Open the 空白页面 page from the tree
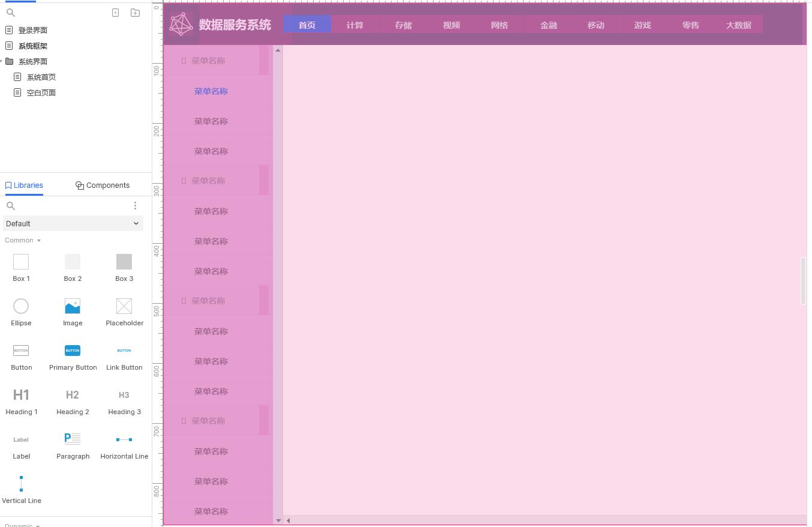 coord(41,92)
